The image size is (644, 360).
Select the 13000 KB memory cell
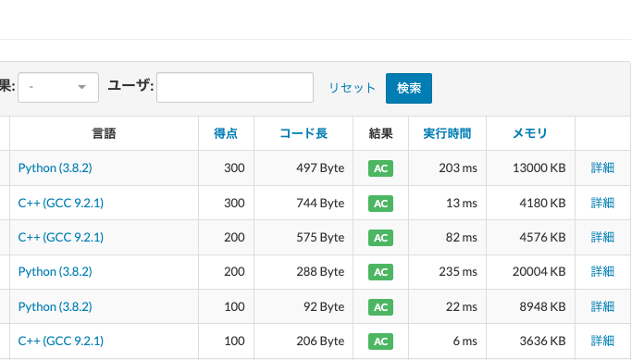530,168
